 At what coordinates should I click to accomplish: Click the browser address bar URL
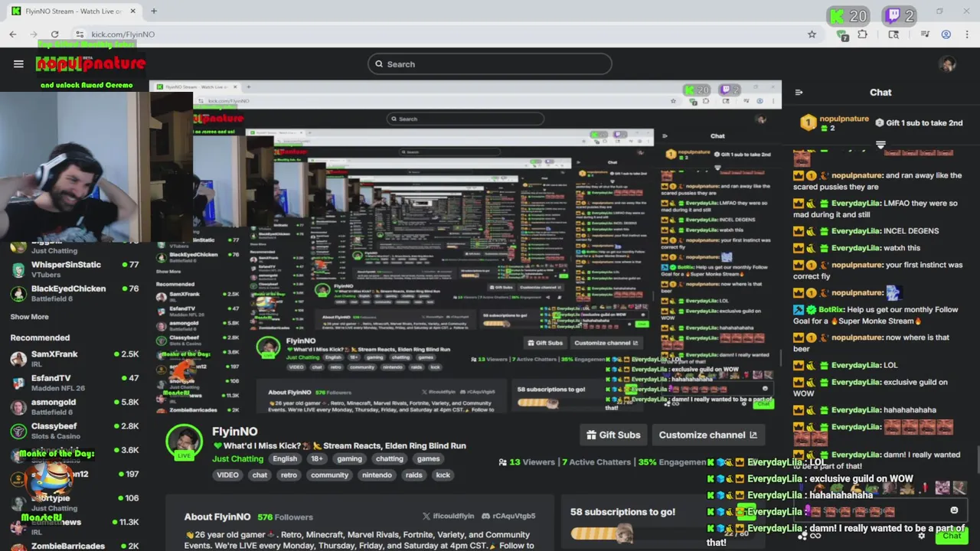click(123, 34)
